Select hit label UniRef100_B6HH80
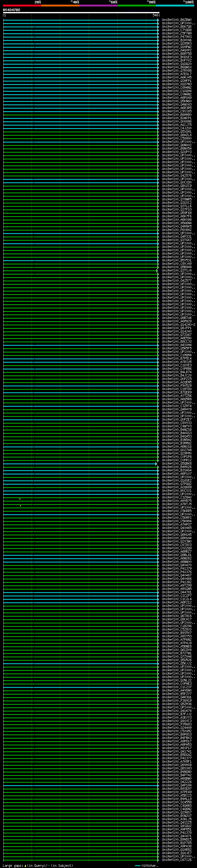197x868 pixels. click(x=177, y=115)
